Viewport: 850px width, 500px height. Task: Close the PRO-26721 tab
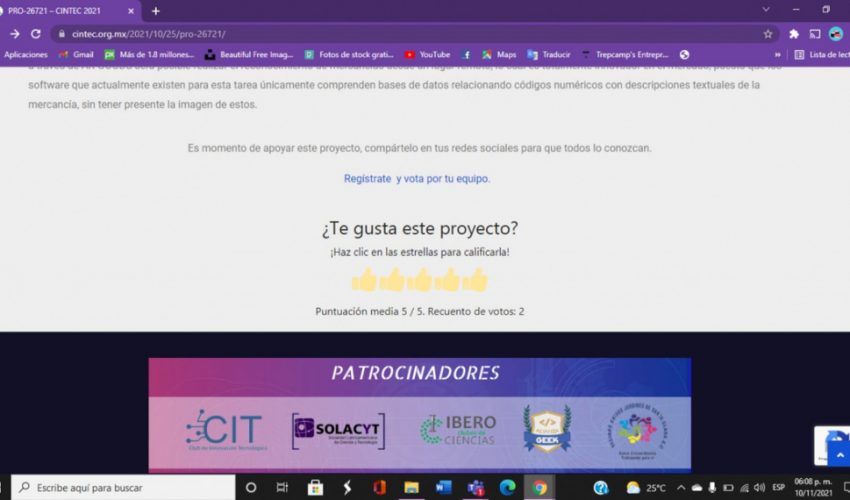(131, 11)
